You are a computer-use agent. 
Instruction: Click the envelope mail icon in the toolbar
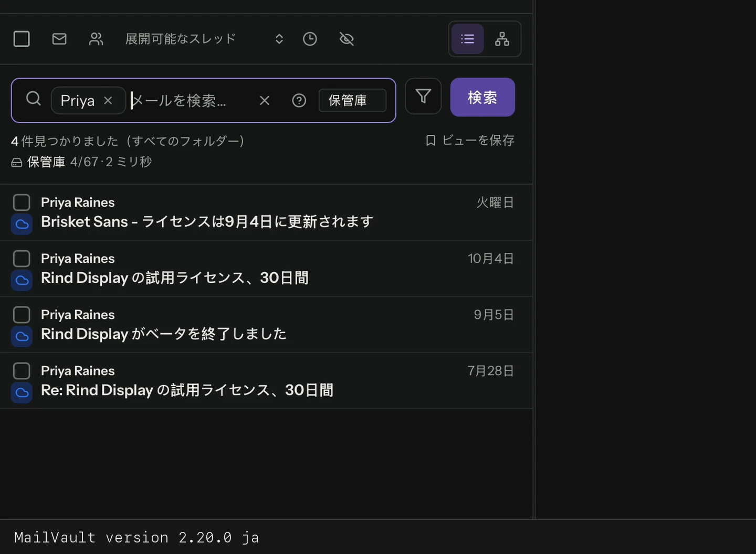pyautogui.click(x=59, y=39)
